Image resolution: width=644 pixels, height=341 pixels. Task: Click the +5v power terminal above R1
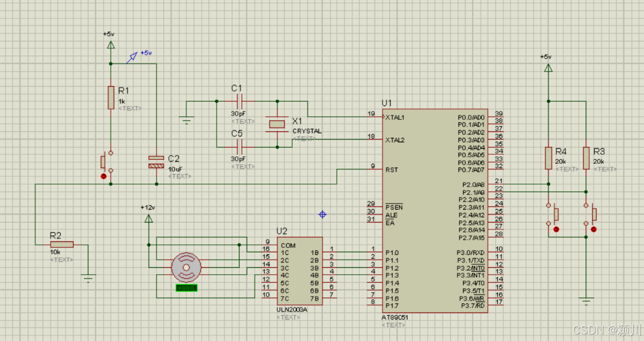(111, 44)
